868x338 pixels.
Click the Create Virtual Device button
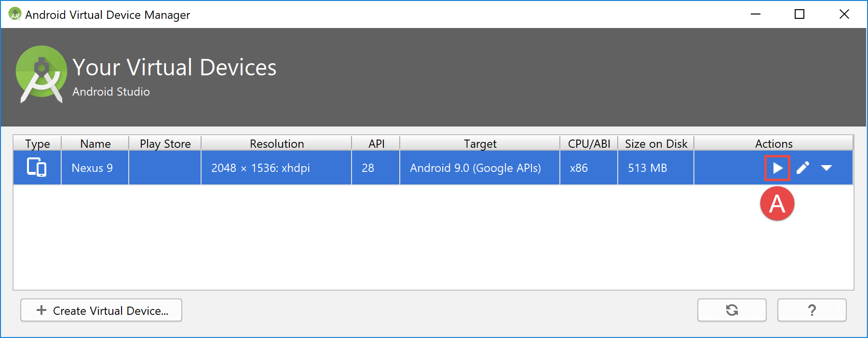pos(101,310)
